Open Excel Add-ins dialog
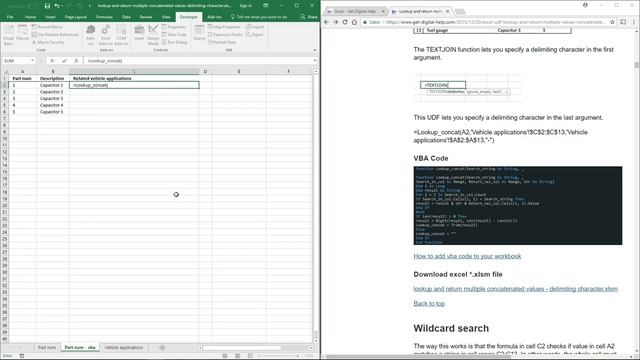640x360 pixels. [105, 34]
